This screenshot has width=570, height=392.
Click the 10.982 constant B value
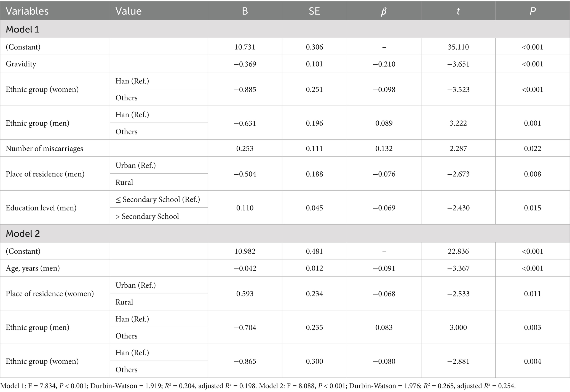(245, 251)
